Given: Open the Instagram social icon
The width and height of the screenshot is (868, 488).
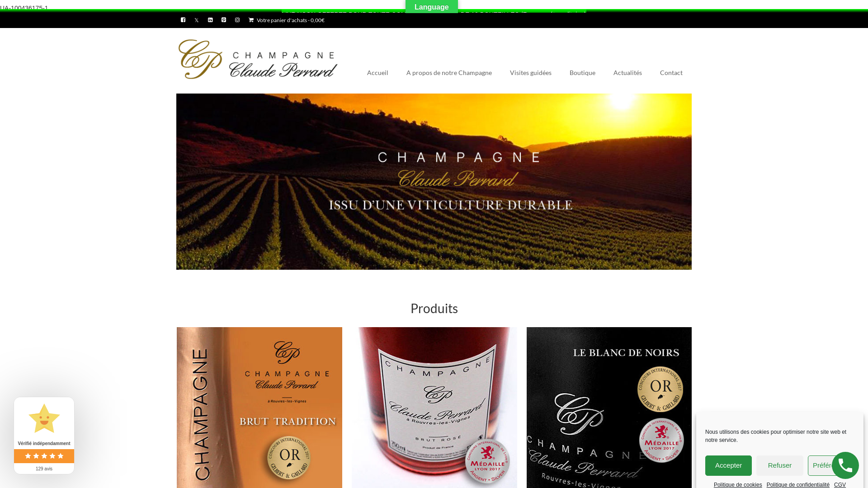Looking at the screenshot, I should pos(237,20).
